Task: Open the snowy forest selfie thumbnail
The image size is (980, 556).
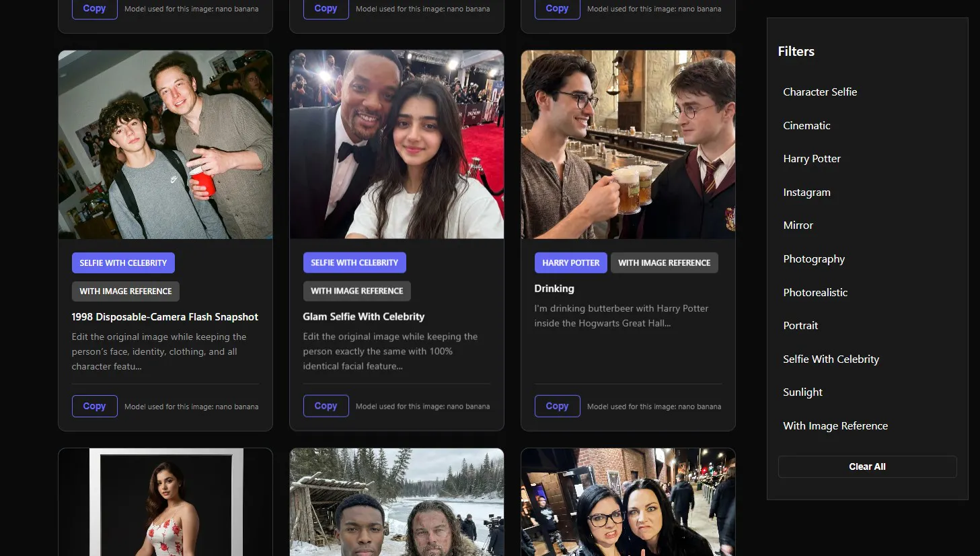Action: [x=397, y=502]
